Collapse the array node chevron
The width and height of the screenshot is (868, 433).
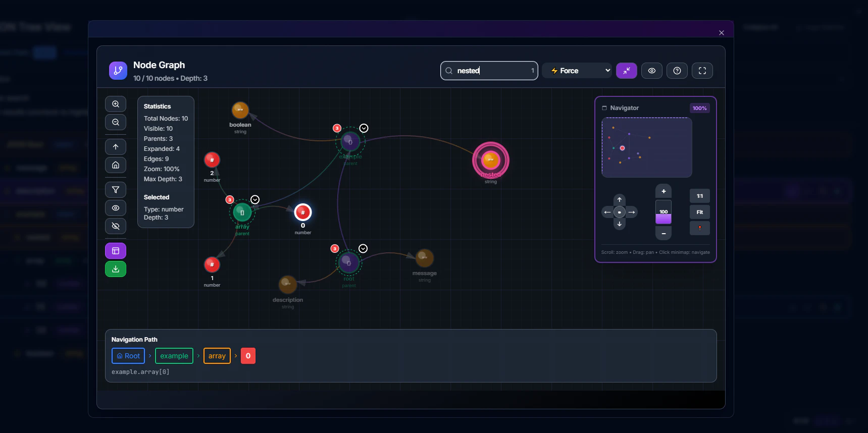tap(255, 200)
